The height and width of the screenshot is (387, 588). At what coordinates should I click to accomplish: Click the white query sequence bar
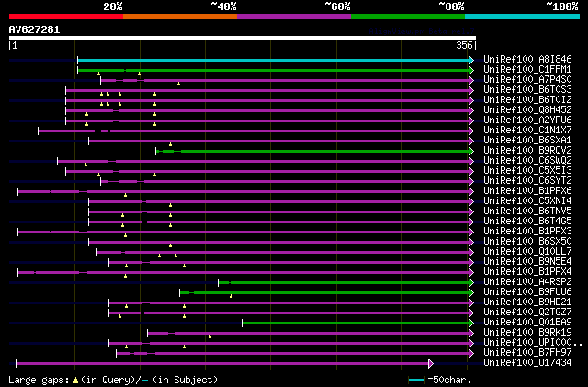(243, 38)
